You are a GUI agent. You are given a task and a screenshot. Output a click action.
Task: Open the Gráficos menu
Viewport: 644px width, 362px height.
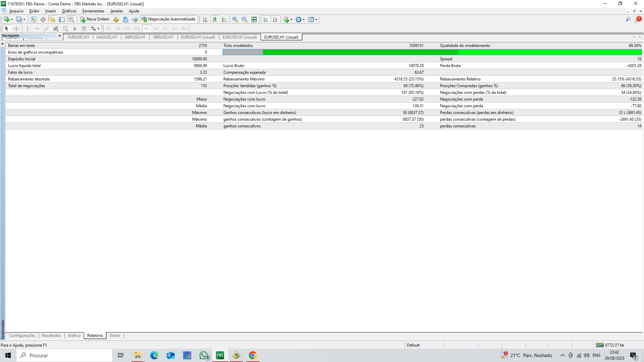(x=69, y=11)
